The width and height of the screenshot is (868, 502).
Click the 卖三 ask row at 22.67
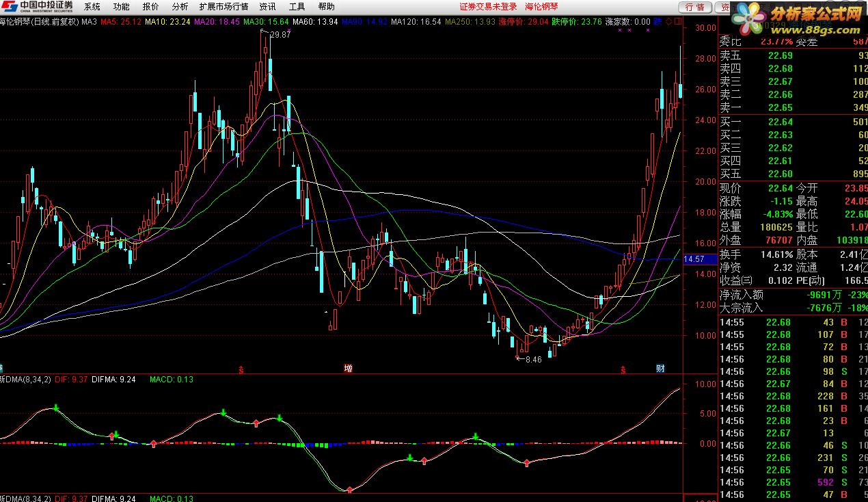click(793, 81)
